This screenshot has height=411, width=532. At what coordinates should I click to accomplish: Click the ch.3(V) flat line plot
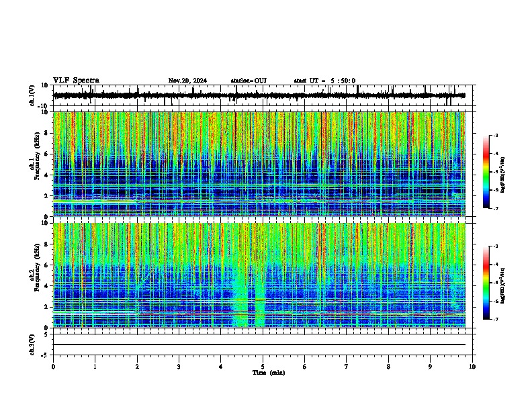pyautogui.click(x=259, y=345)
